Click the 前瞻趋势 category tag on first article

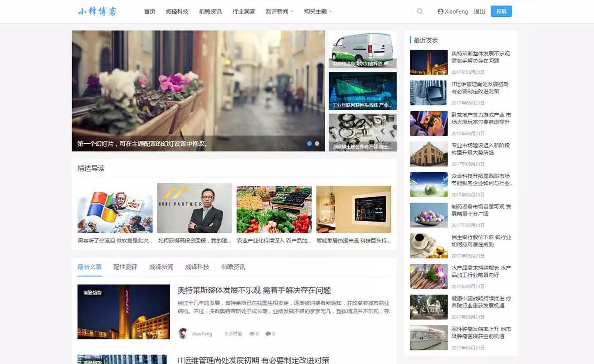coord(93,293)
